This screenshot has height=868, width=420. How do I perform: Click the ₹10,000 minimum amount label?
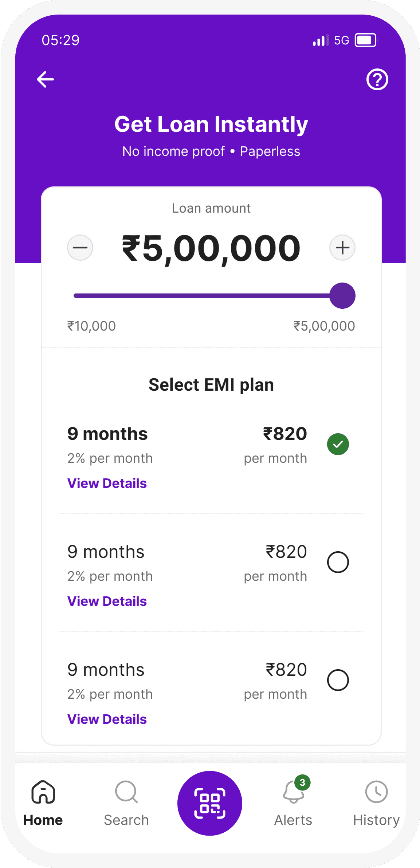91,326
